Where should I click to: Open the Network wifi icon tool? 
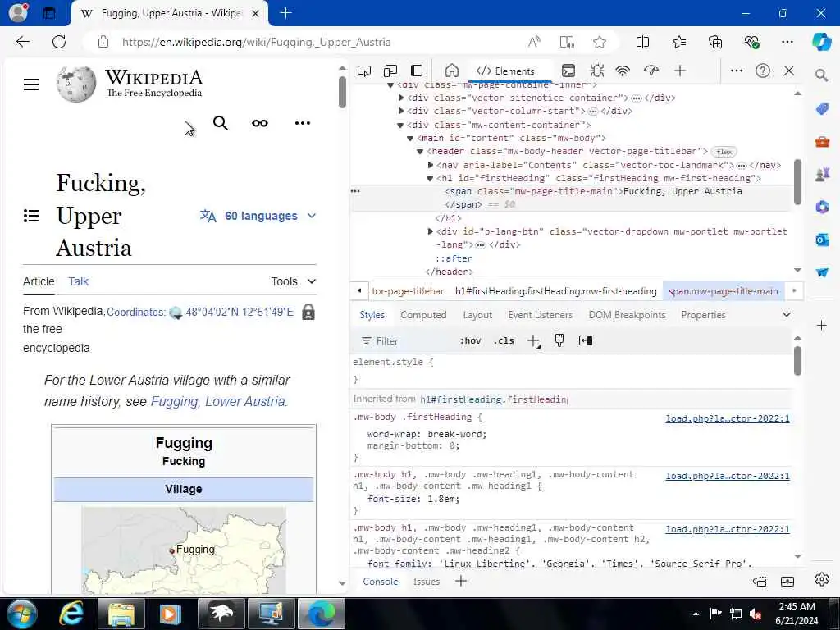[x=623, y=71]
